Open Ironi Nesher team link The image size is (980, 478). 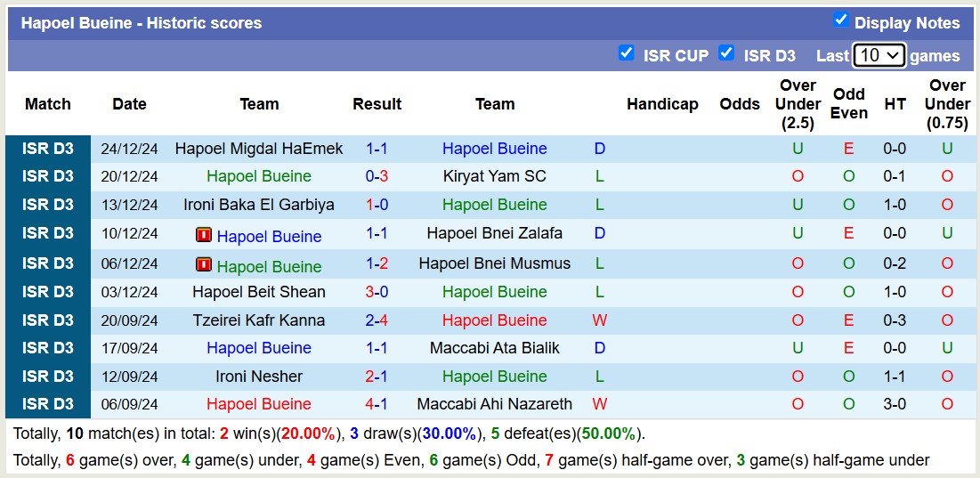pos(259,377)
